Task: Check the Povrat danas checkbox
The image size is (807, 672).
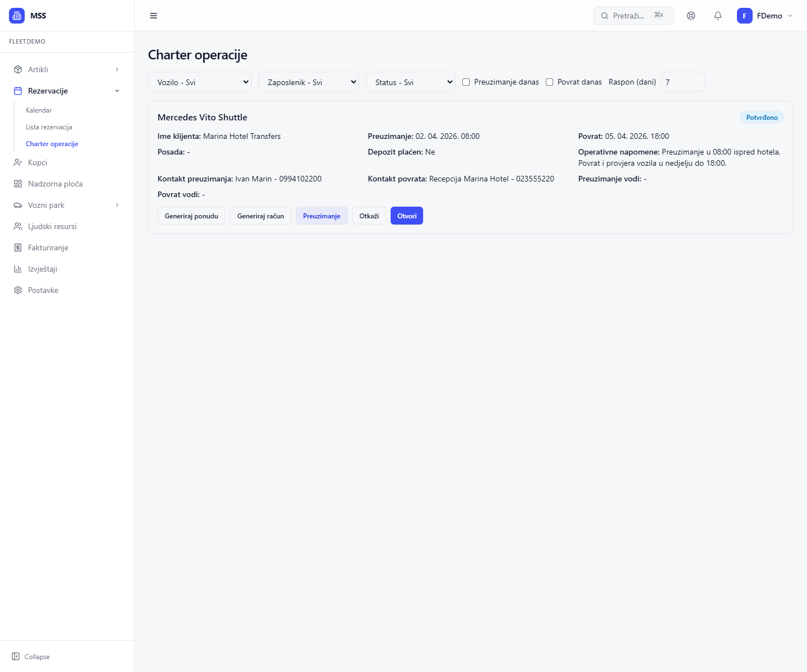Action: [549, 82]
